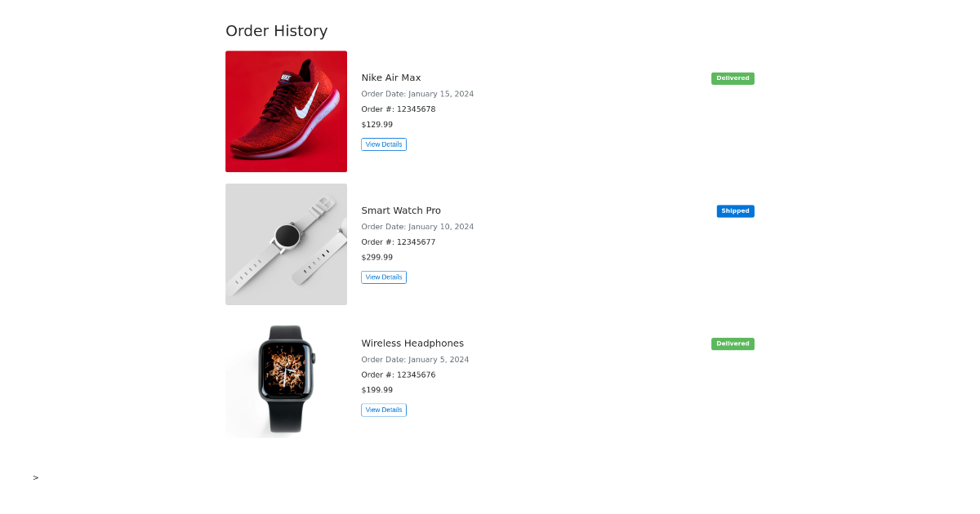Image resolution: width=980 pixels, height=514 pixels.
Task: Click the green Delivered badge for Nike Air Max
Action: pos(732,78)
